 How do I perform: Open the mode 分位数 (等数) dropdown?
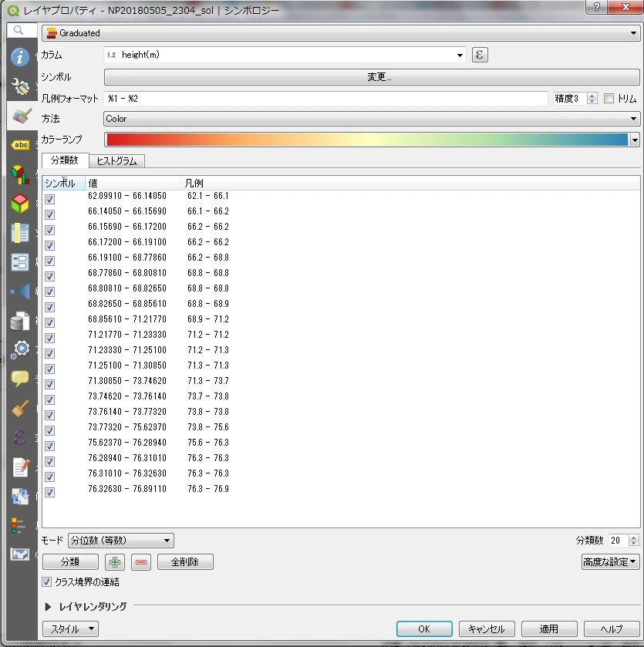[121, 540]
